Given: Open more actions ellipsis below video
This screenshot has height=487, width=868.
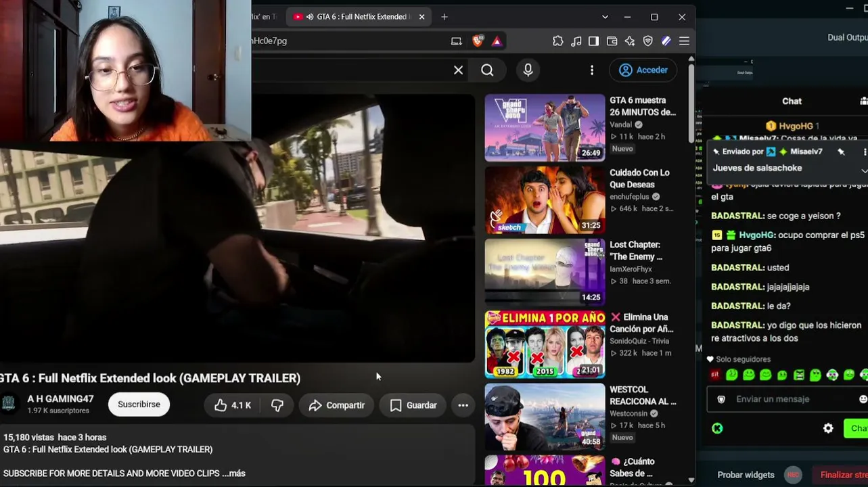Looking at the screenshot, I should click(463, 405).
